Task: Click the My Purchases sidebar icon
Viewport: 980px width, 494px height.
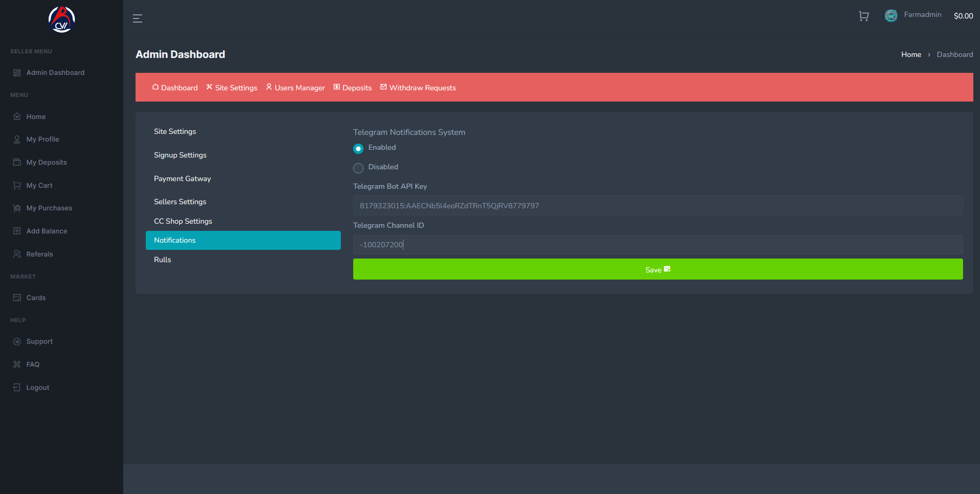Action: [17, 208]
